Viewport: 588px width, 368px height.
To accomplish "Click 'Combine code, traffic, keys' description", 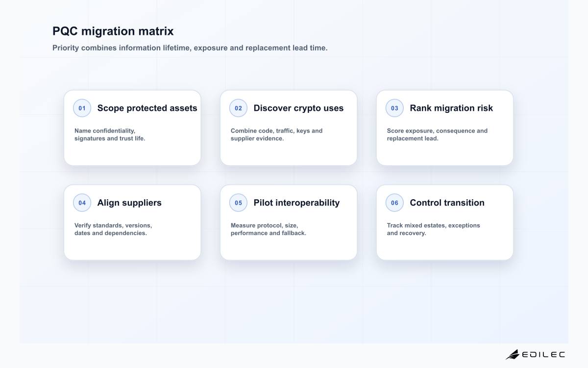I will click(x=276, y=134).
